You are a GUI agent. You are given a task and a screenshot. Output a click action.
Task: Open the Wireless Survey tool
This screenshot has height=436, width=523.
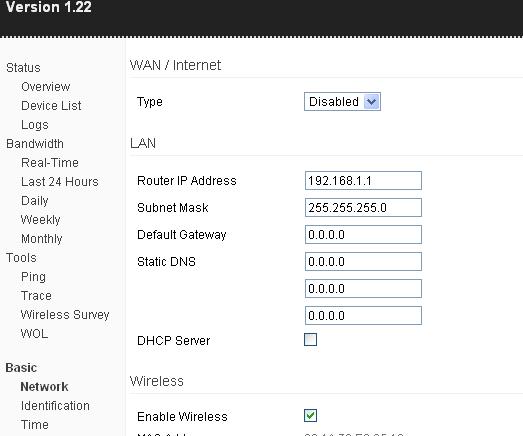(x=65, y=315)
